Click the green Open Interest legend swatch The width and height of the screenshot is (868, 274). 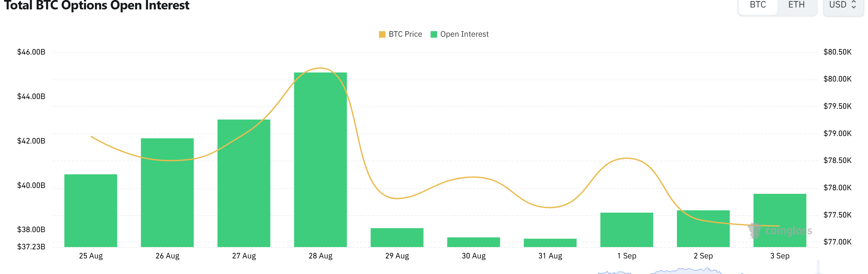434,34
